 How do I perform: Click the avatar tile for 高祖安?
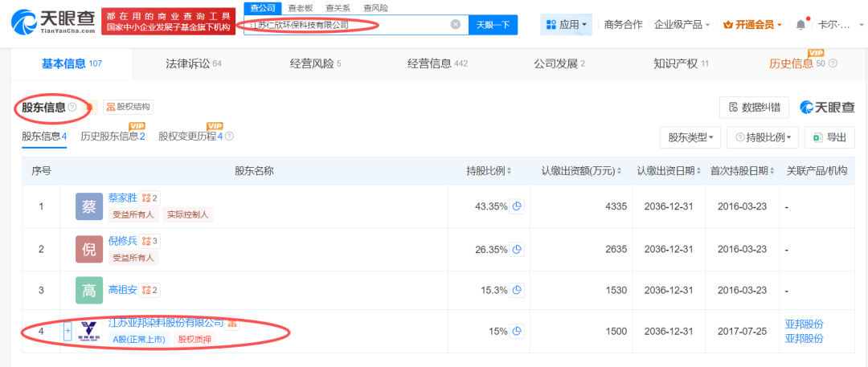[x=89, y=290]
